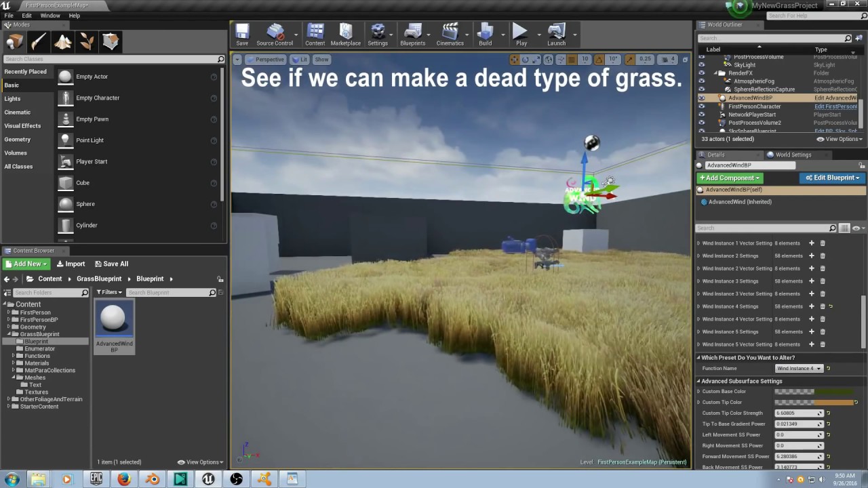Collapse the Advanced Subsurface Settings section
The image size is (868, 488).
tap(698, 381)
